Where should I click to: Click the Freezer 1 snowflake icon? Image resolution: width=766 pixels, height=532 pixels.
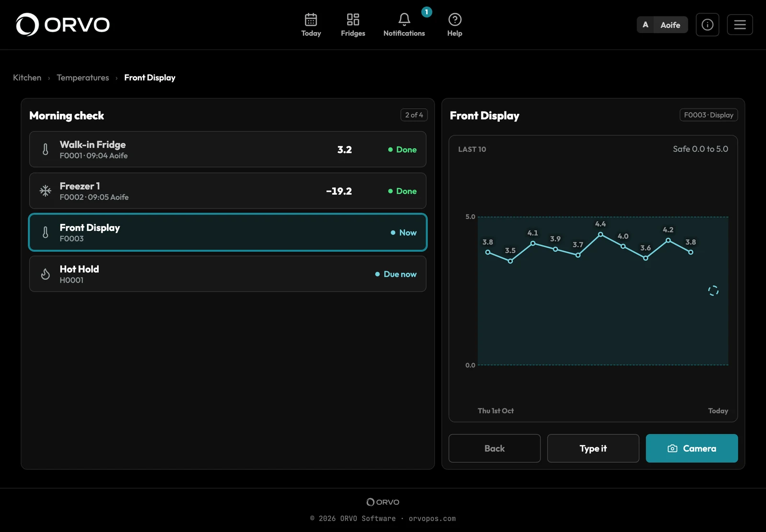coord(45,191)
